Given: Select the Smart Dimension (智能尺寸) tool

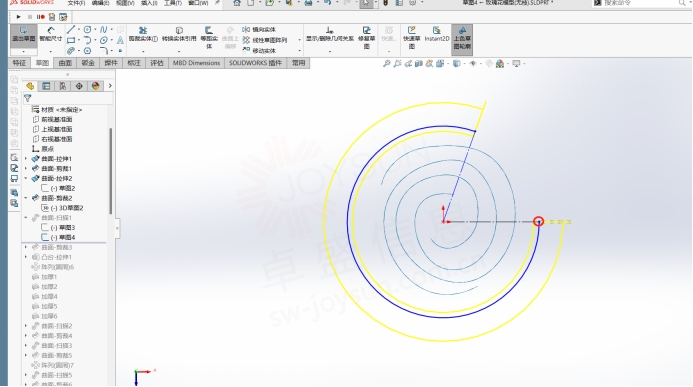Looking at the screenshot, I should pyautogui.click(x=50, y=34).
